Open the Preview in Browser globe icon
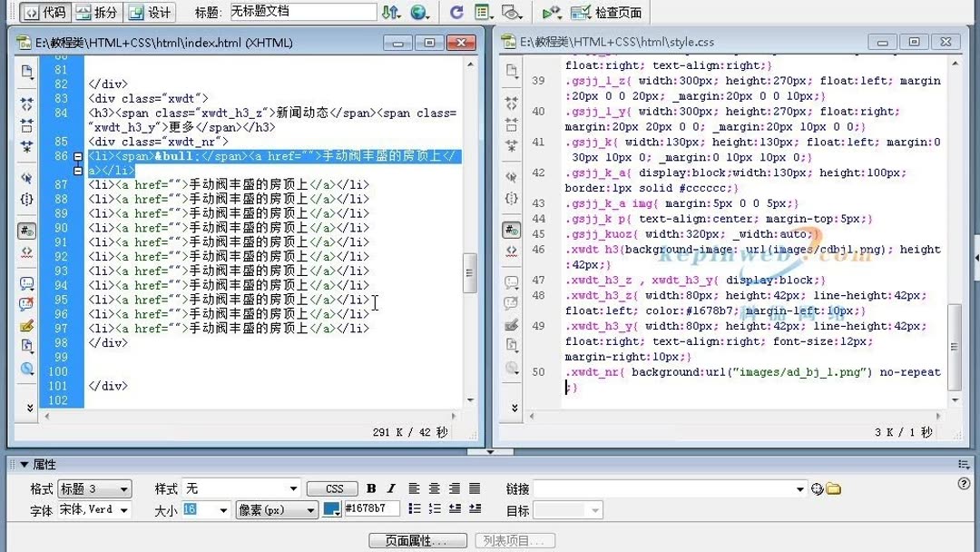This screenshot has width=980, height=552. (419, 11)
